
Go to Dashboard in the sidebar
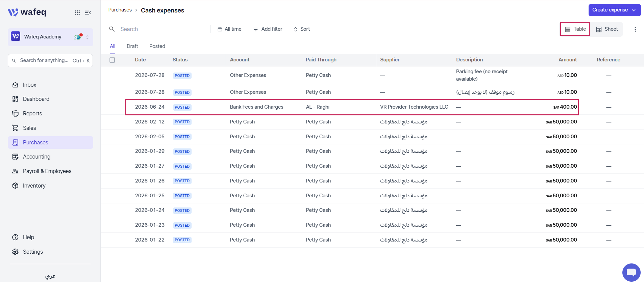coord(50,99)
